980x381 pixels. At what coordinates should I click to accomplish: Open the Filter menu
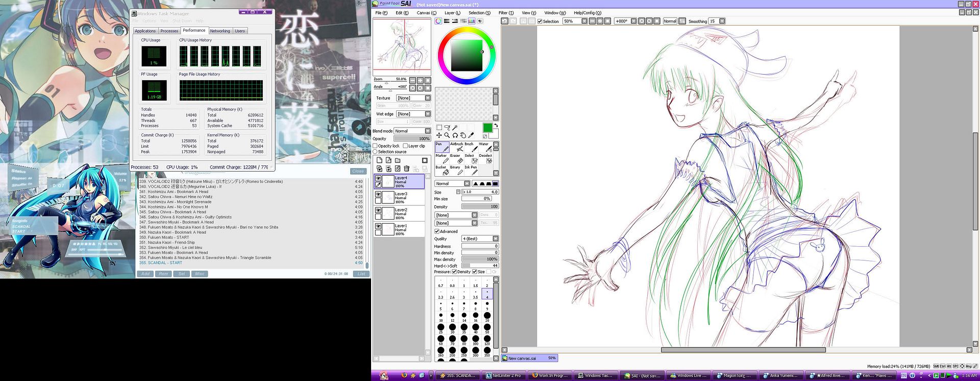coord(505,13)
